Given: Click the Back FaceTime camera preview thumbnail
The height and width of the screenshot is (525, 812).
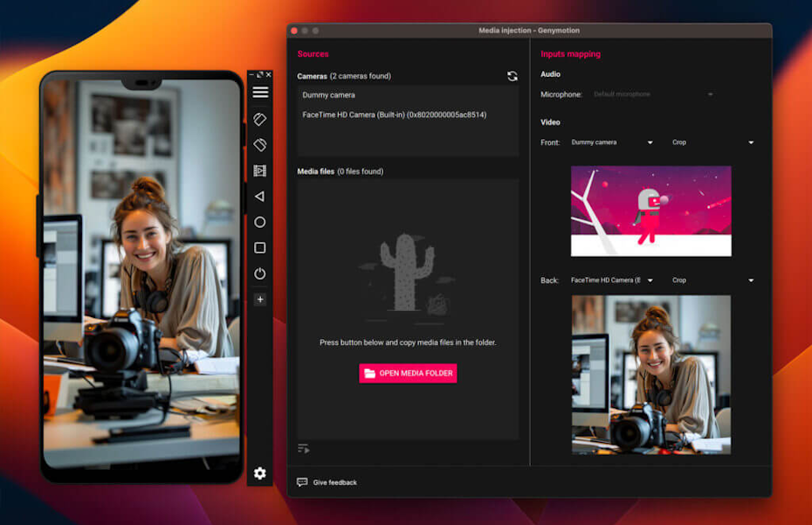Looking at the screenshot, I should (651, 375).
